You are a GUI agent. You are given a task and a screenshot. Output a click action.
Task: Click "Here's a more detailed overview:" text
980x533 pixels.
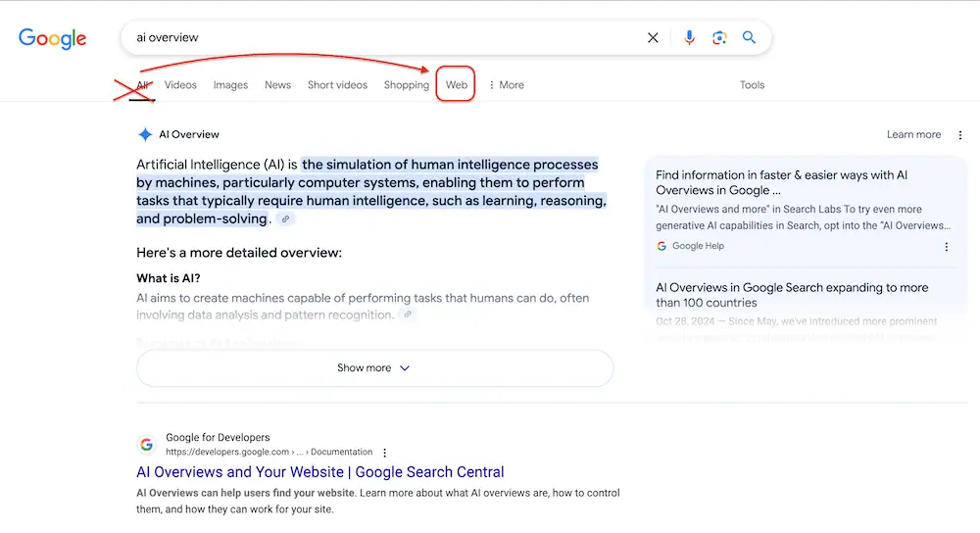coord(239,253)
